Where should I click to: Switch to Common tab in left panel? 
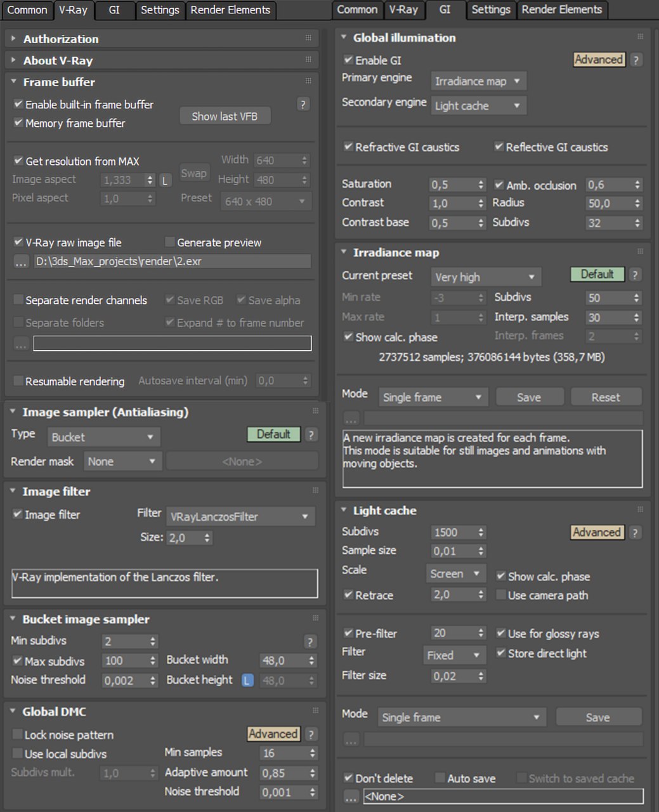27,10
